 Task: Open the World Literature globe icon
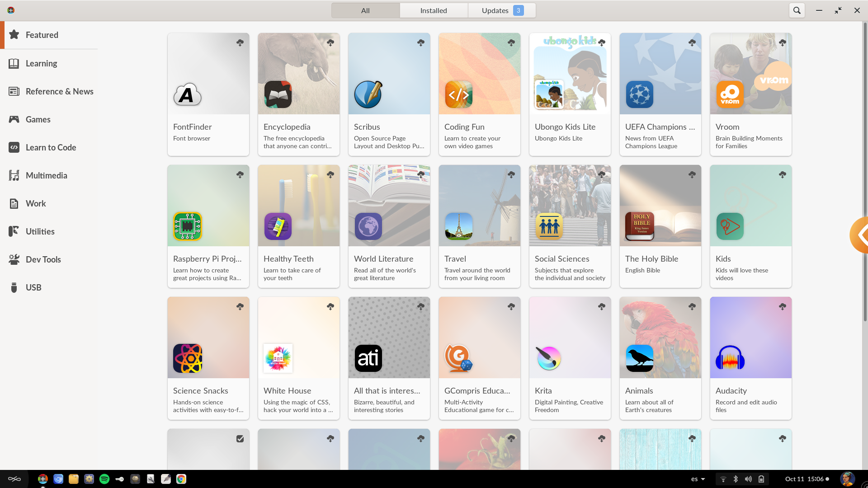[368, 227]
